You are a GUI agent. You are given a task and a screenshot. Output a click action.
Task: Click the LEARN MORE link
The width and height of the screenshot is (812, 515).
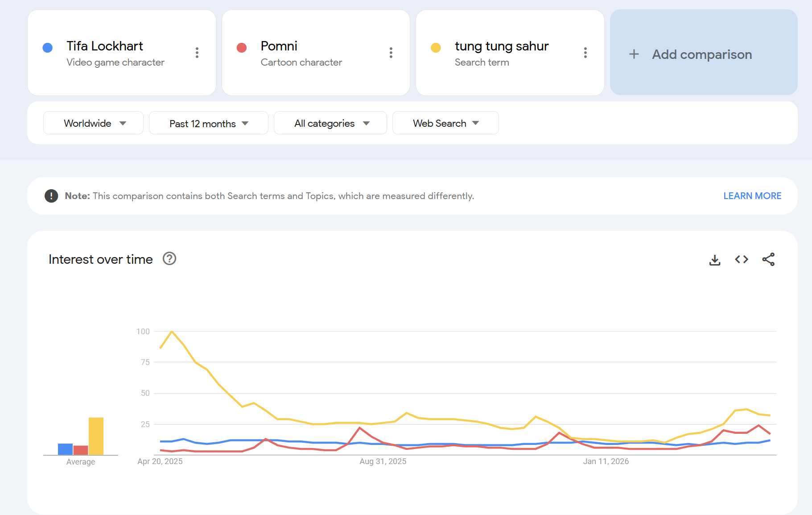[752, 196]
